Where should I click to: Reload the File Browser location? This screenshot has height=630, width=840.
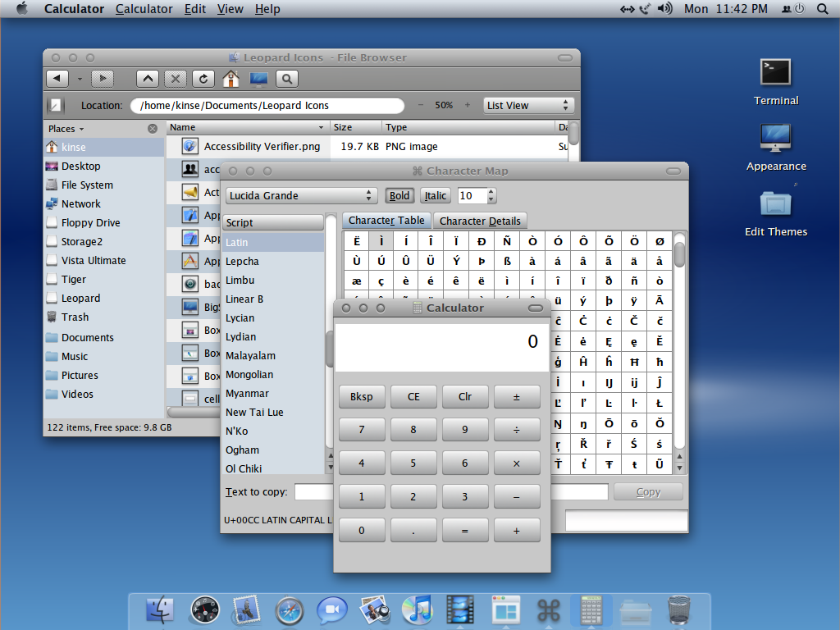pos(203,79)
